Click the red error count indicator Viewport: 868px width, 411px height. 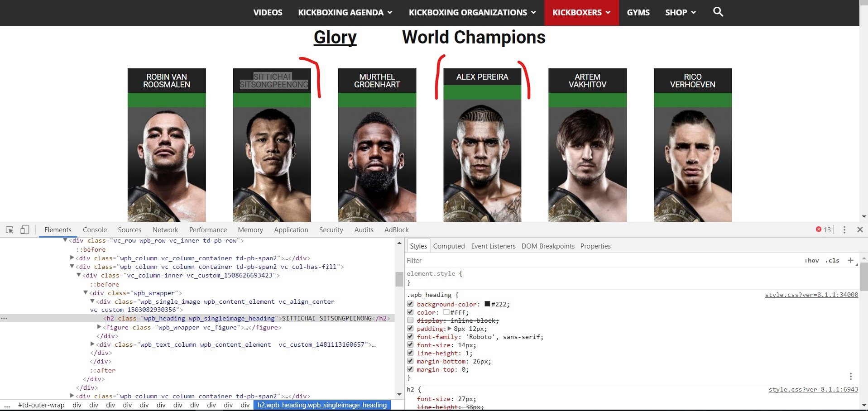click(823, 229)
